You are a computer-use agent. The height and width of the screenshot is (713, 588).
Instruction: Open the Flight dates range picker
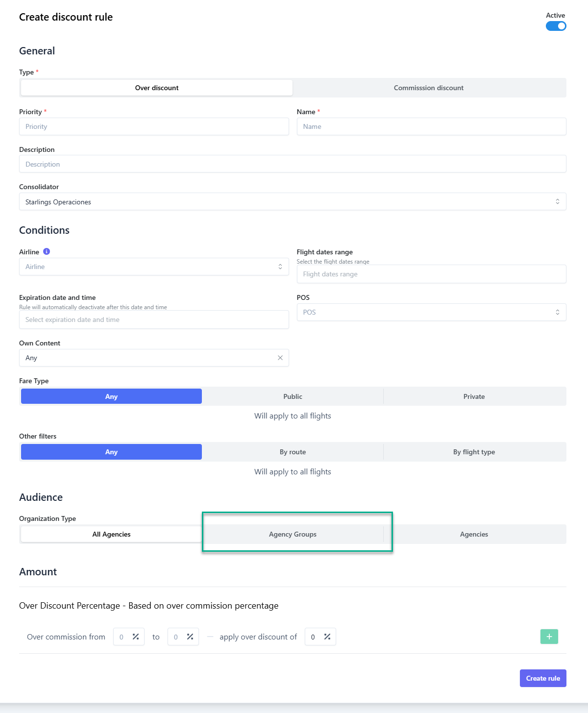point(431,274)
